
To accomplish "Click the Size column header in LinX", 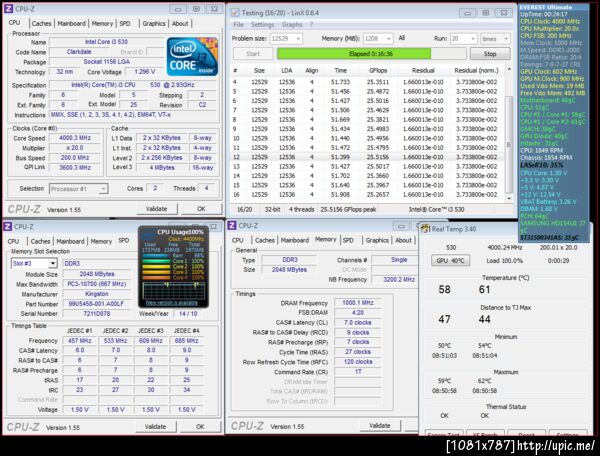I will coord(259,70).
